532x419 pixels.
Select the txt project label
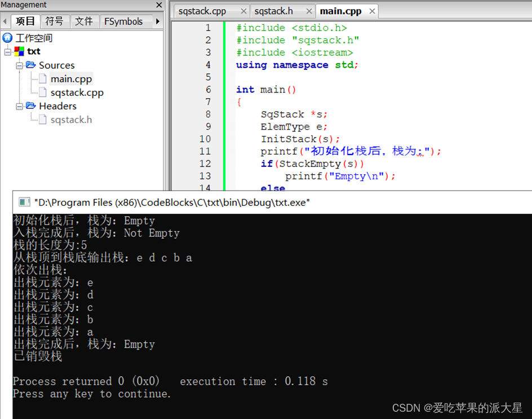point(34,51)
